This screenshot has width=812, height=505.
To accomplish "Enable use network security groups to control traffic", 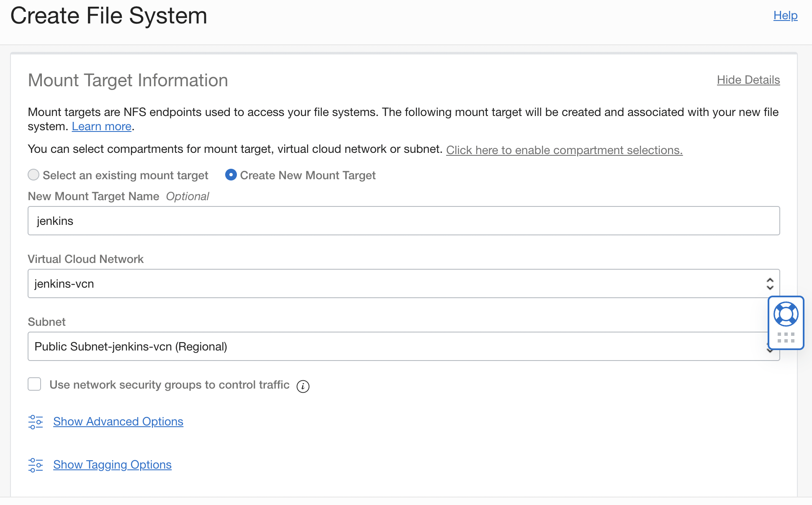I will [34, 384].
